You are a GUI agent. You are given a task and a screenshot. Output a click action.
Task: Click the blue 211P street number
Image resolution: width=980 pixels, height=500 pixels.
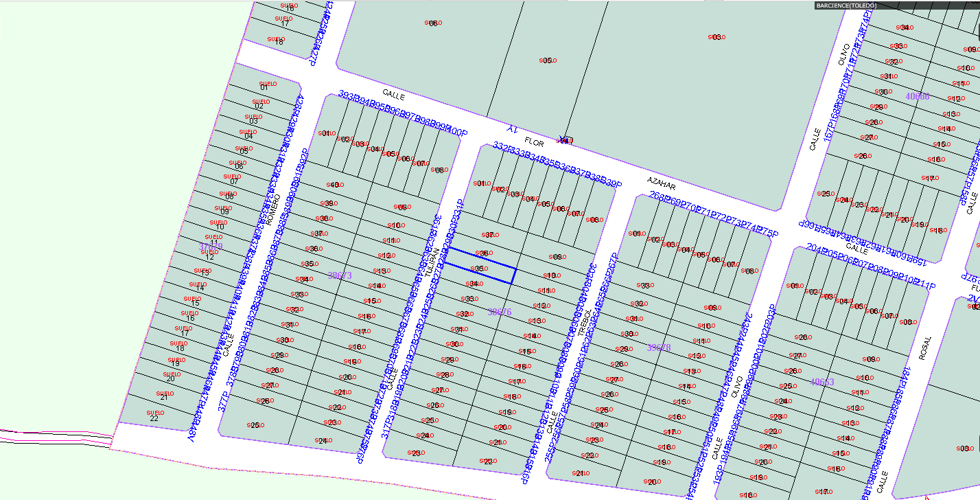tap(924, 285)
